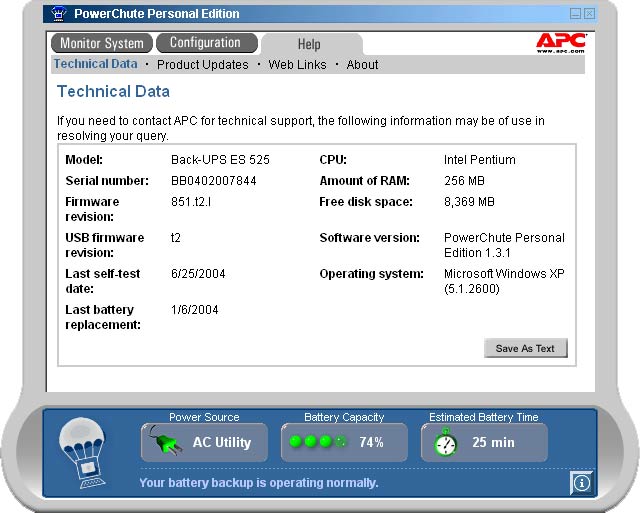642x513 pixels.
Task: Click the Software version: label
Action: pos(369,237)
